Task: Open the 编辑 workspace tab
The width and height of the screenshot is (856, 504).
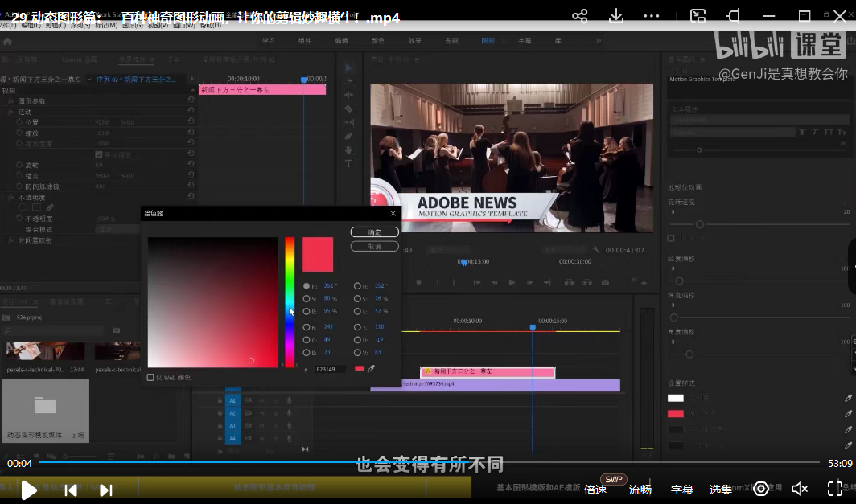Action: [x=341, y=41]
